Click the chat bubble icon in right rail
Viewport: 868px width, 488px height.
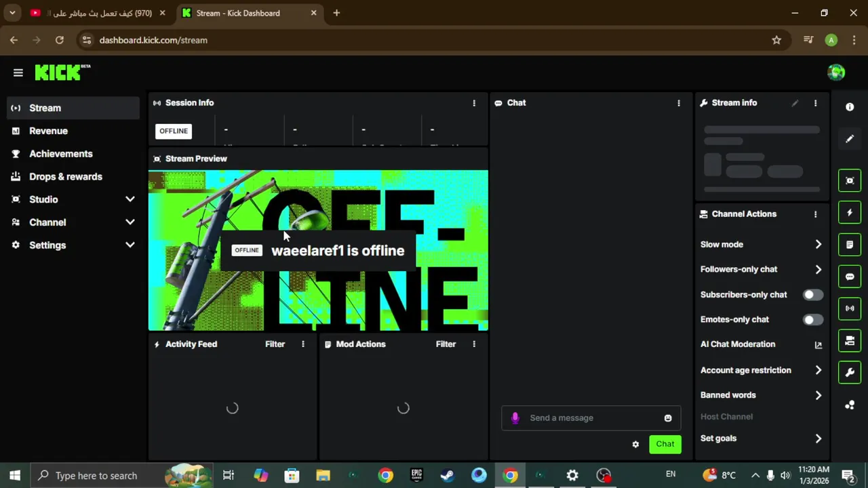tap(850, 277)
